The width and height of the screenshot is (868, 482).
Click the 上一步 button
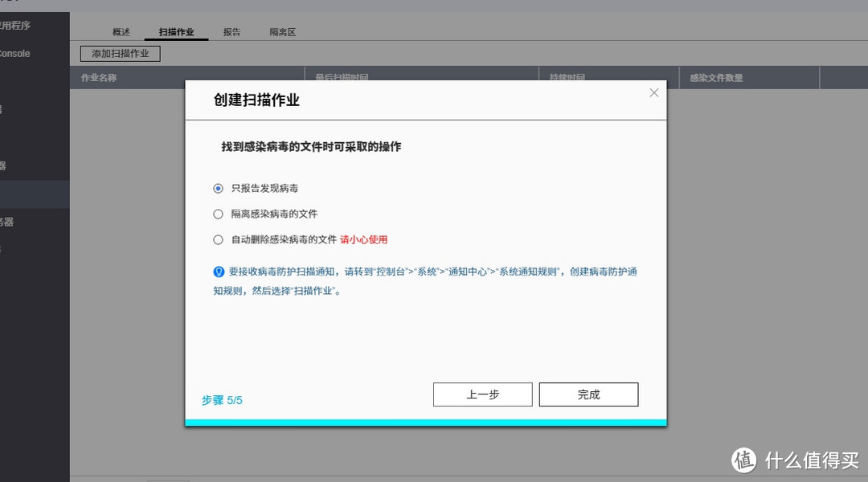(x=482, y=394)
